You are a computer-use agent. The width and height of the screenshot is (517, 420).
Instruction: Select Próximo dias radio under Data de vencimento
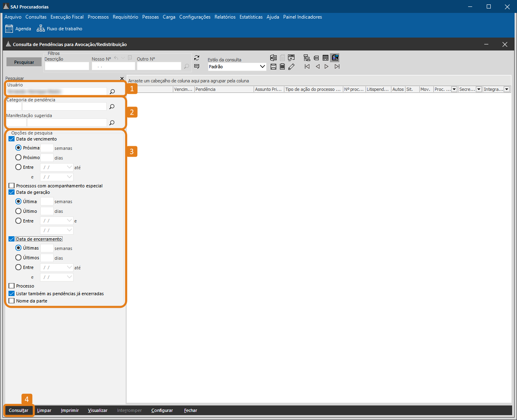19,157
